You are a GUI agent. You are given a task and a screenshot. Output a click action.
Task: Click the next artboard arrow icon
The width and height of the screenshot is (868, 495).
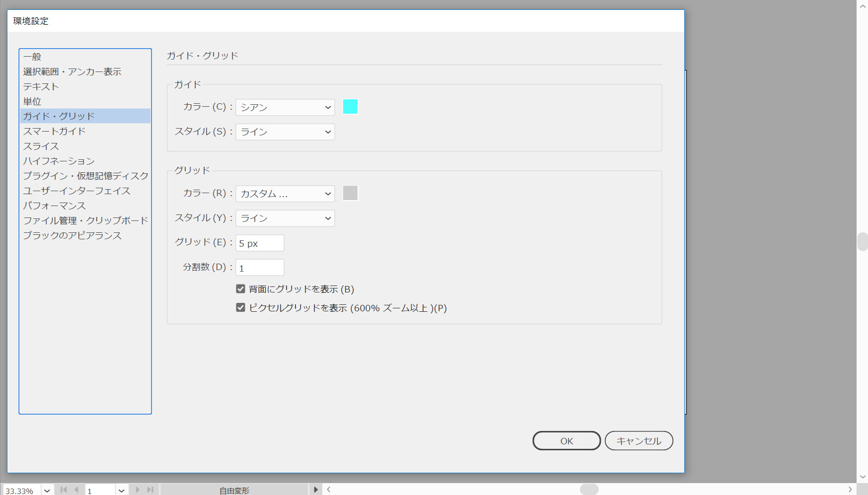click(x=138, y=490)
